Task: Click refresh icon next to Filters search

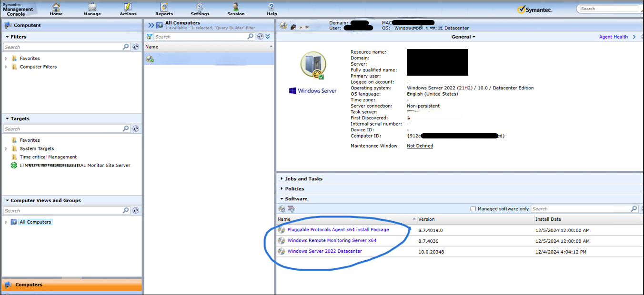Action: [x=136, y=47]
